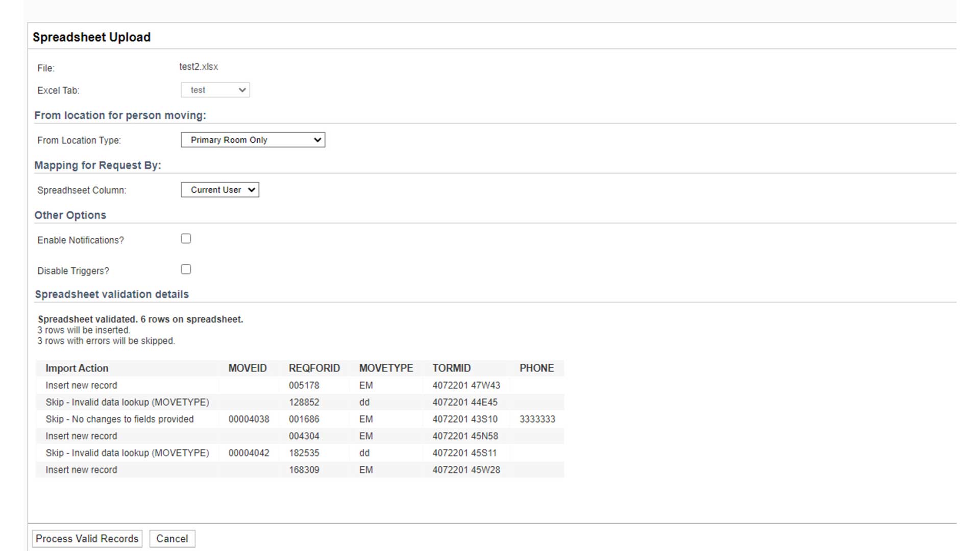Click the PHONE value 3333333

pyautogui.click(x=538, y=419)
